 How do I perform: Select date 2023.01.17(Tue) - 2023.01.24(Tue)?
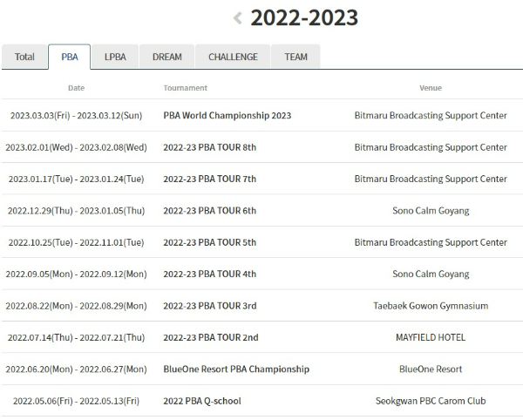(76, 179)
